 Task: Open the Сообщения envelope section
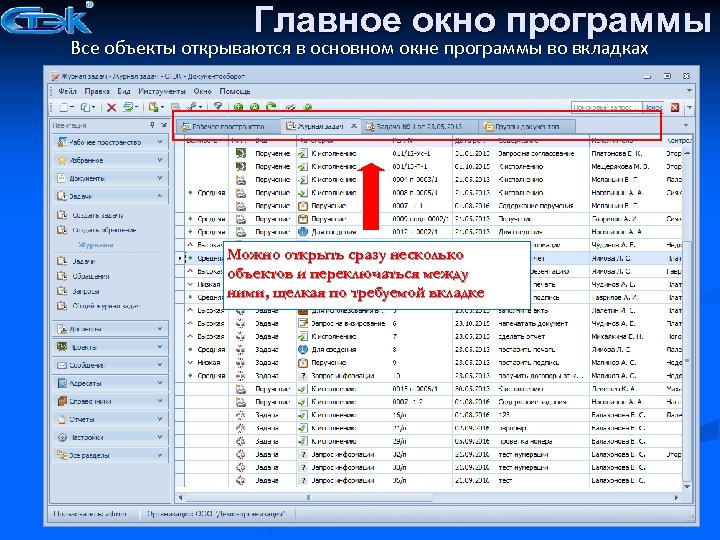110,365
